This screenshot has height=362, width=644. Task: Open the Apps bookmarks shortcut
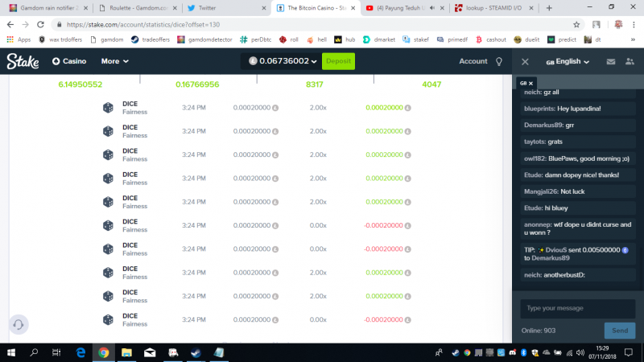click(19, 39)
